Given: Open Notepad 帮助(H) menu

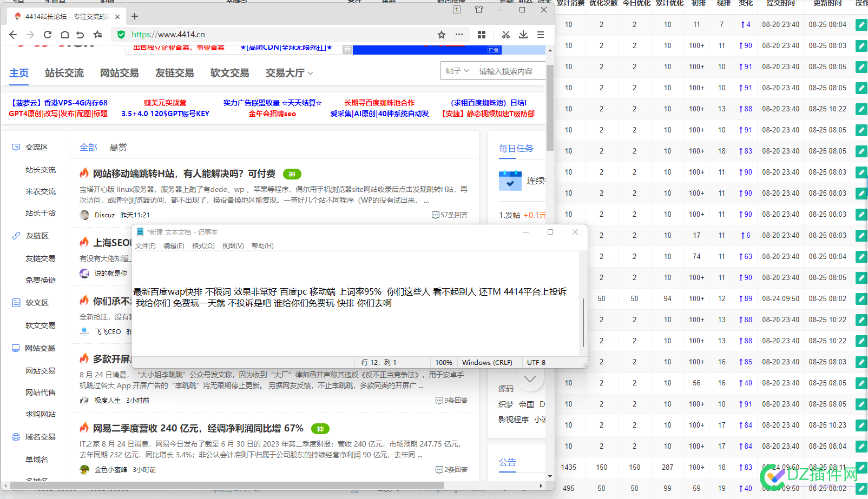Looking at the screenshot, I should point(262,246).
